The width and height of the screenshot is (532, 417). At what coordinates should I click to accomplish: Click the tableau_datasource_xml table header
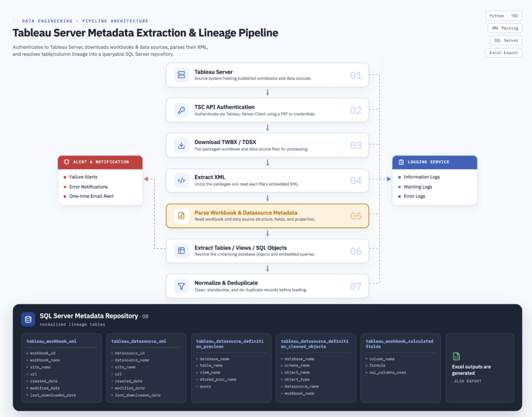tap(139, 341)
